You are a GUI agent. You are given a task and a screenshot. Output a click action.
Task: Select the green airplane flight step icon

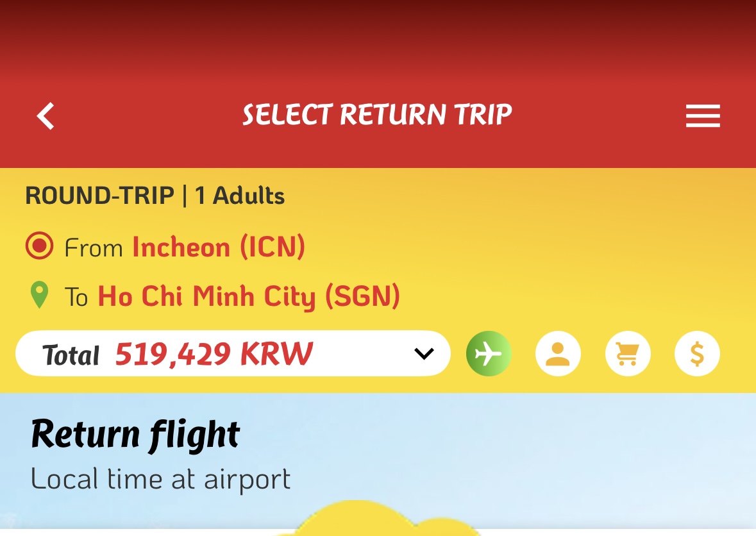tap(489, 353)
